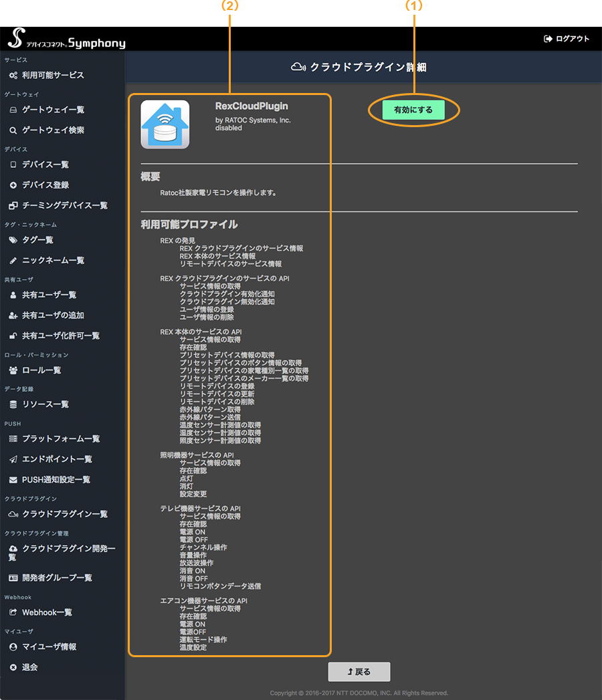Image resolution: width=602 pixels, height=700 pixels.
Task: Click the 'disabled' status text
Action: pyautogui.click(x=229, y=128)
